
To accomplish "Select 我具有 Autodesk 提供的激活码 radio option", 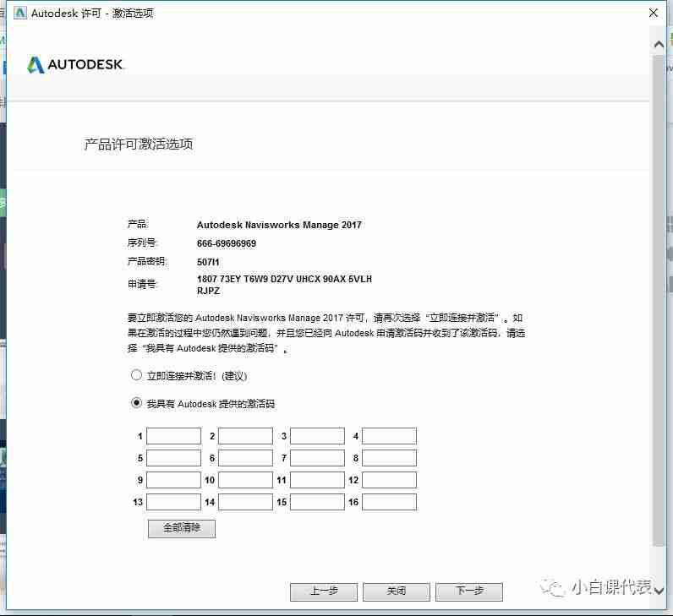I will point(136,403).
